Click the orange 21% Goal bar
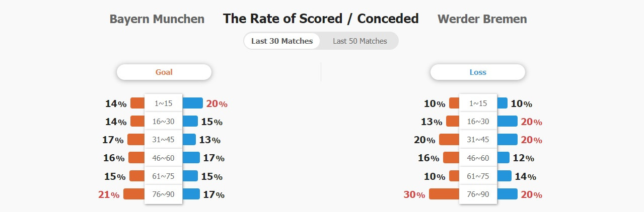Screen dimensions: 644x212 pyautogui.click(x=134, y=194)
